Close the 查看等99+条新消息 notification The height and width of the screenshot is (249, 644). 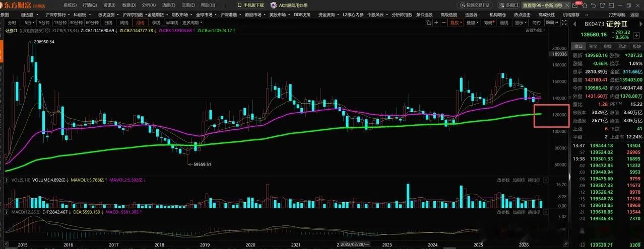pyautogui.click(x=567, y=6)
